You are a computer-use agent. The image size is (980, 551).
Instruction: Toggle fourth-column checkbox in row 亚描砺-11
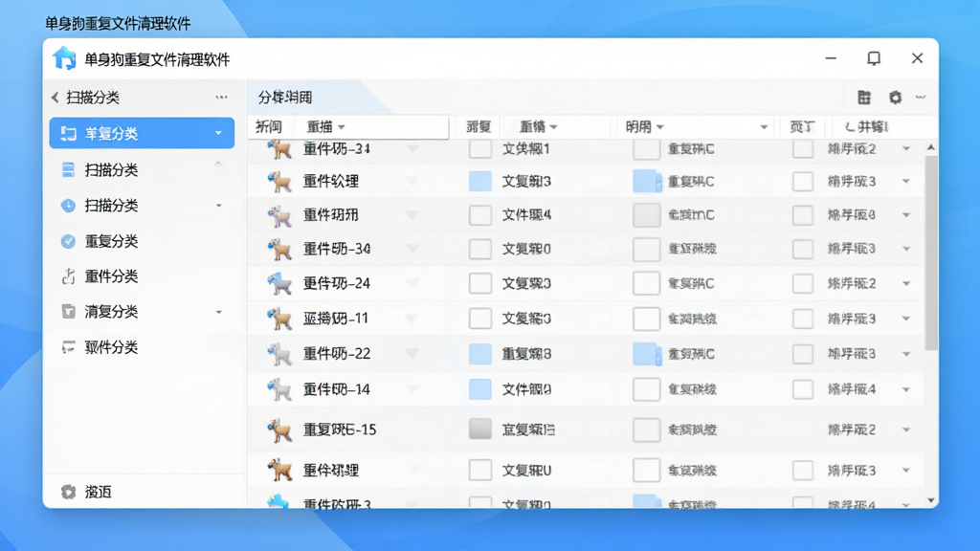803,319
